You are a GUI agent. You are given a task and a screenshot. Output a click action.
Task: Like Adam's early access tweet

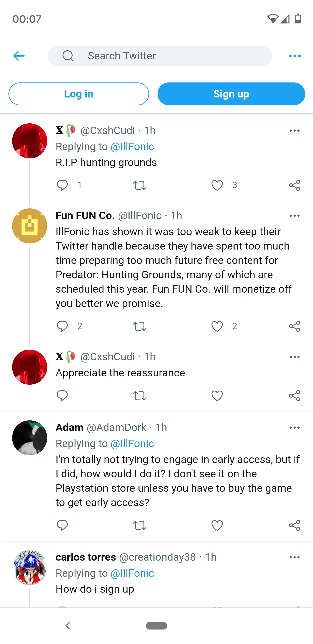[x=217, y=525]
